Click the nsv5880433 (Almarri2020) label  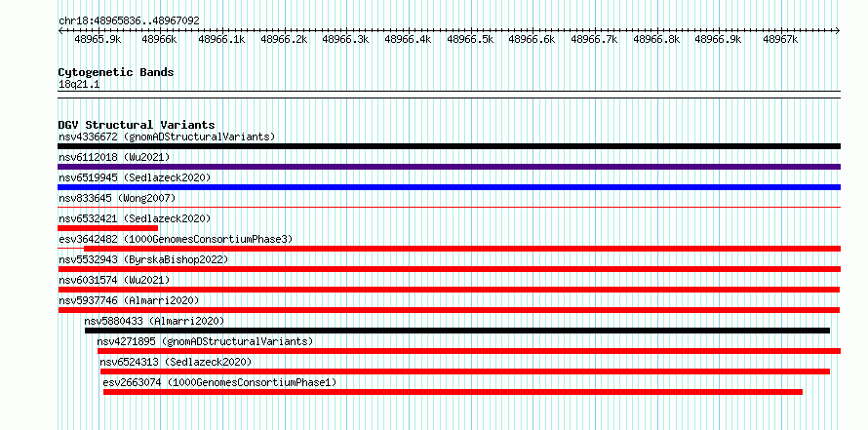[154, 321]
